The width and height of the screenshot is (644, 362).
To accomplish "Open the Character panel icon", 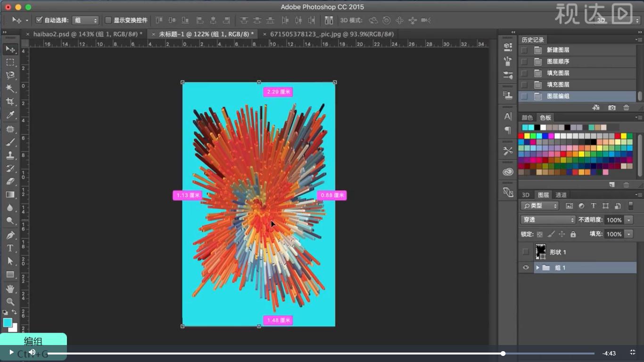I will 508,116.
